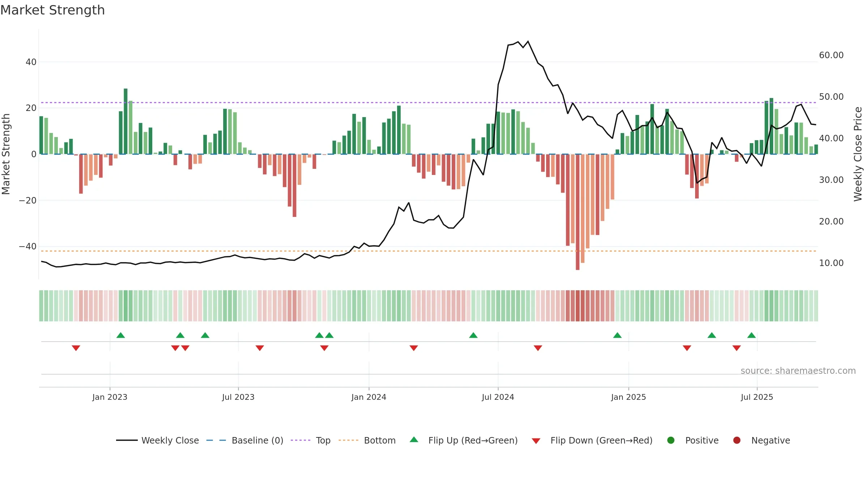Click the 20.00 price axis label
Image resolution: width=868 pixels, height=488 pixels.
tap(831, 222)
